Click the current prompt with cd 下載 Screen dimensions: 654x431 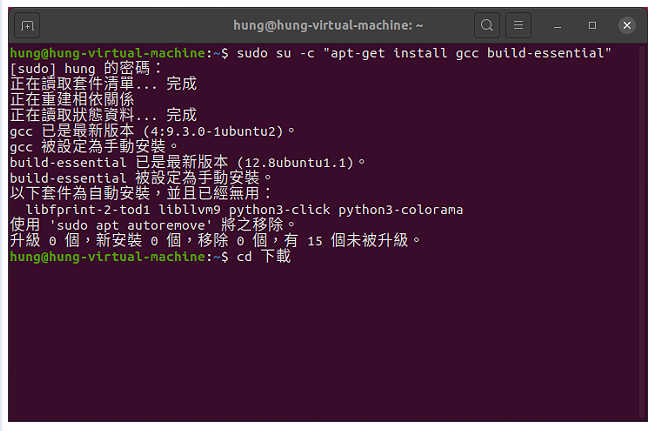(x=150, y=257)
